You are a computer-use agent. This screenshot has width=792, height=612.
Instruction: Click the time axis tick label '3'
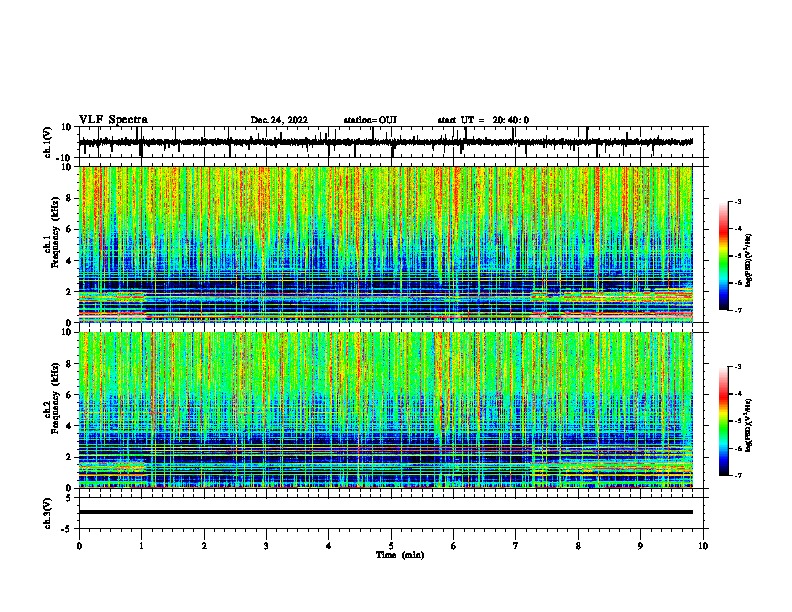click(266, 546)
